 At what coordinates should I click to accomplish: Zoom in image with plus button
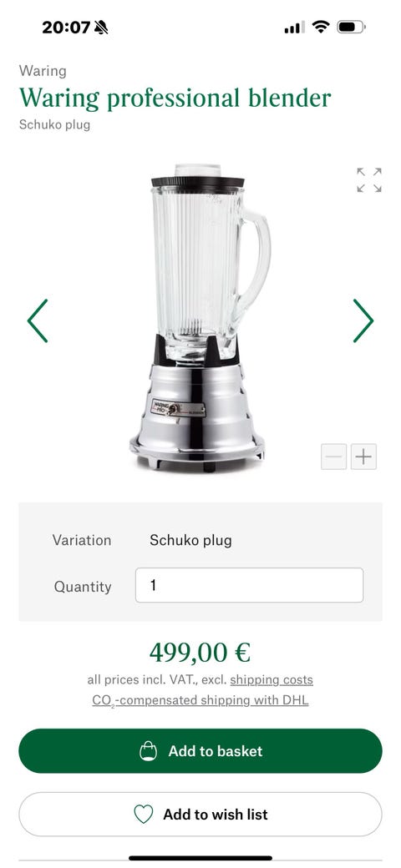pos(364,457)
